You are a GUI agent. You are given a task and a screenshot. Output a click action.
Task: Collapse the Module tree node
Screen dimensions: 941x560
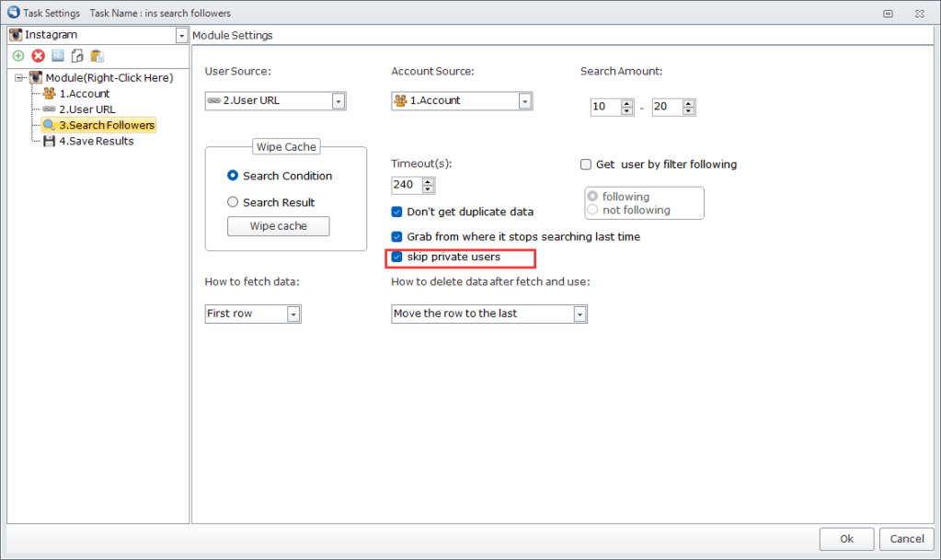(x=19, y=78)
